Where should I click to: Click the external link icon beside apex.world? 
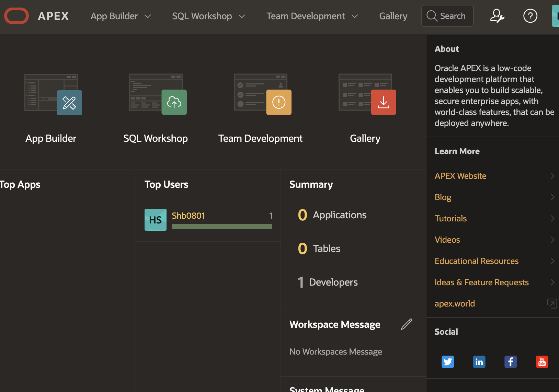click(552, 303)
